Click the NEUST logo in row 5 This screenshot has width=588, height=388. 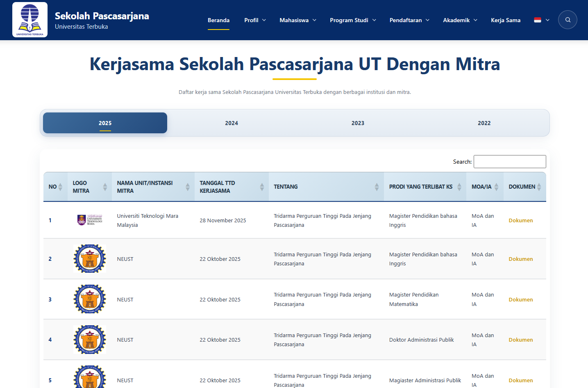click(90, 377)
